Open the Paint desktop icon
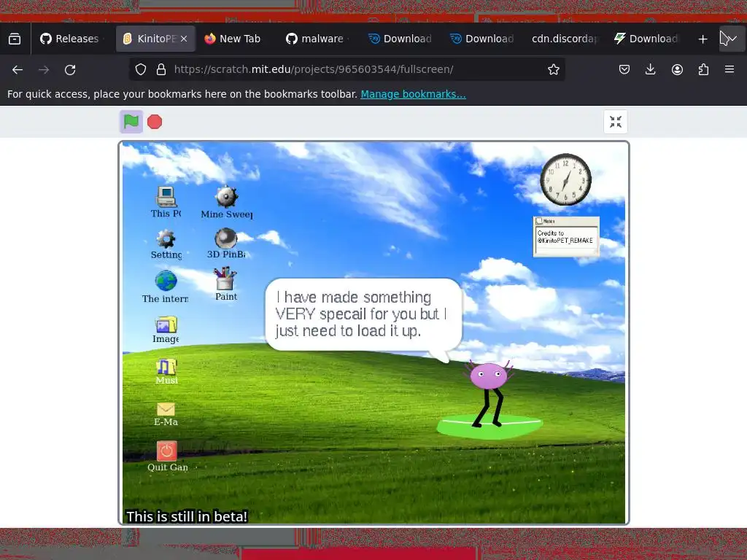Viewport: 747px width, 560px height. [x=226, y=284]
